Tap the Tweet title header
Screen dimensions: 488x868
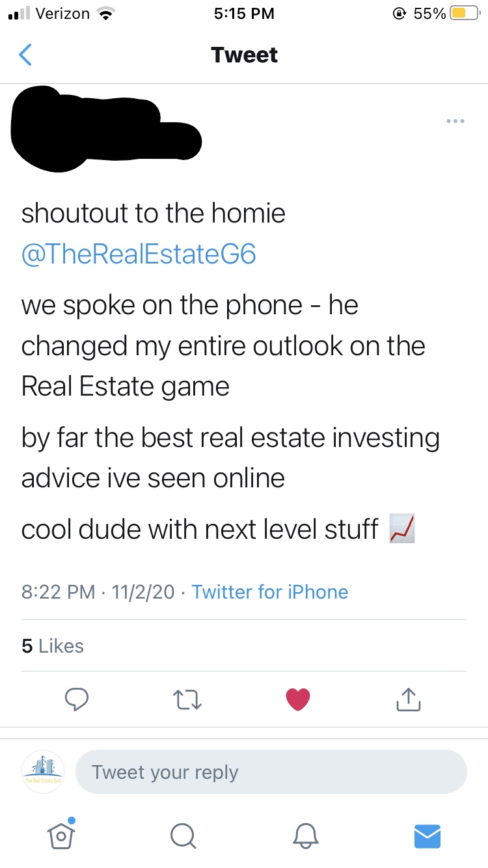pos(244,55)
